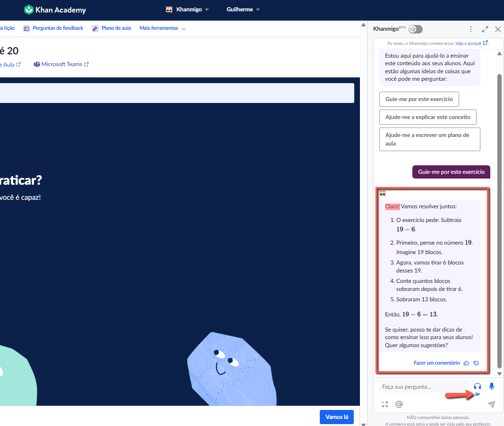Click the Khanmigo avatar icon above response
This screenshot has width=504, height=426.
pos(383,194)
